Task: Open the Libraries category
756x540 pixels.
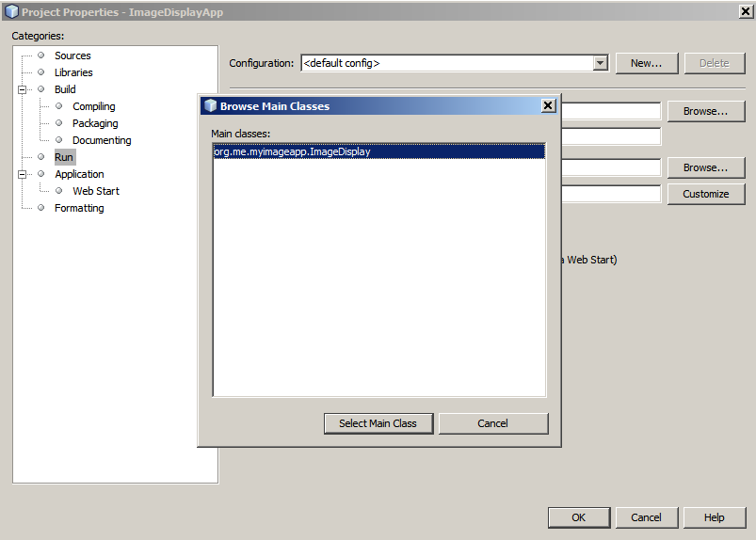Action: (73, 72)
